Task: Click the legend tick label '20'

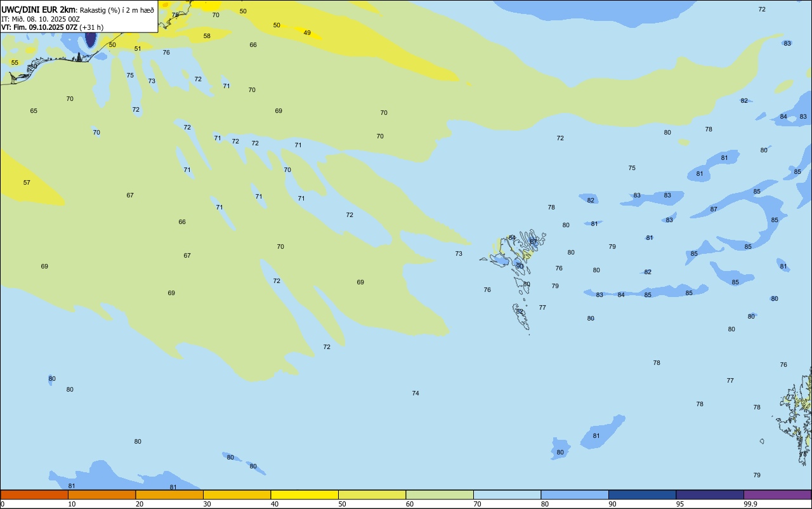Action: click(x=140, y=504)
